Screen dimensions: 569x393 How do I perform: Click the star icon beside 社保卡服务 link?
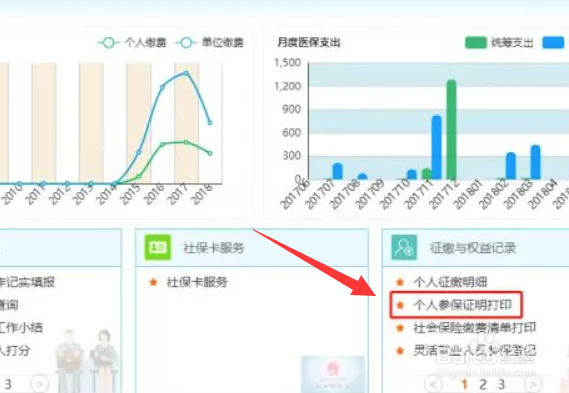click(x=153, y=282)
